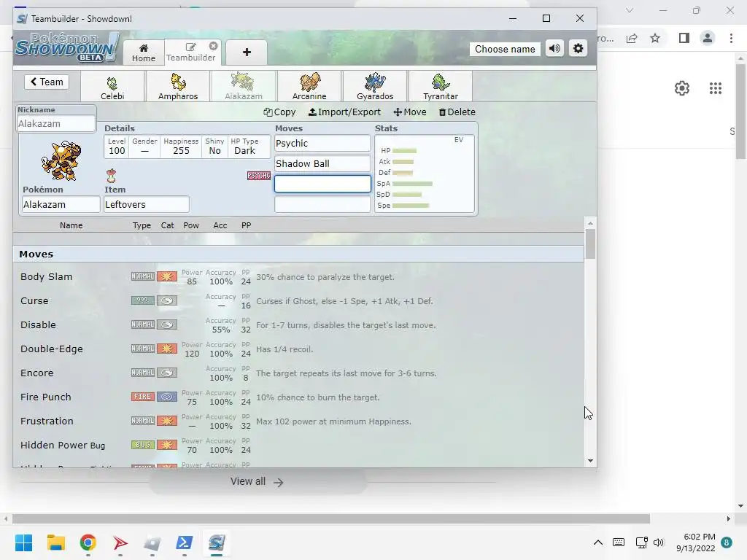Click the Nickname input field
This screenshot has height=560, width=747.
point(55,124)
